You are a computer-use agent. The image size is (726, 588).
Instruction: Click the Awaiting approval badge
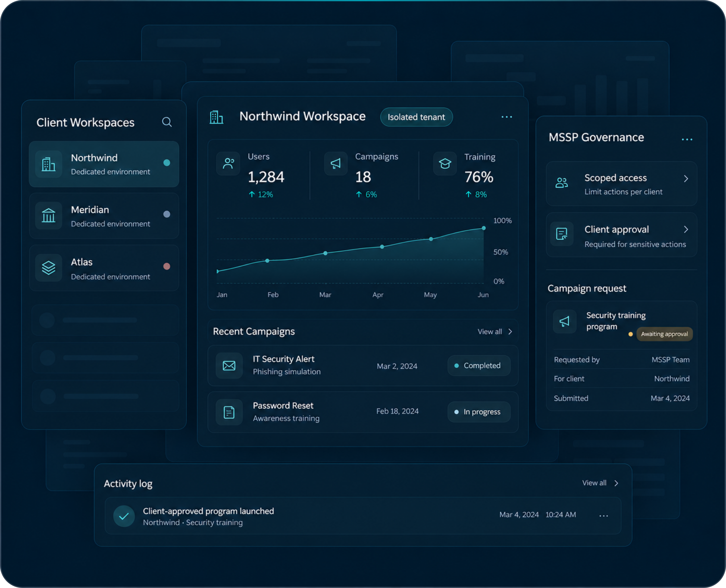(664, 334)
